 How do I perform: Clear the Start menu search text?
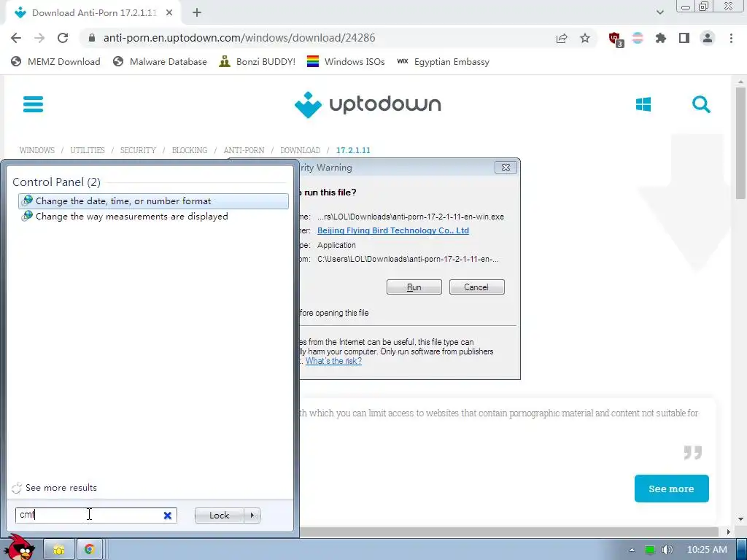click(167, 516)
